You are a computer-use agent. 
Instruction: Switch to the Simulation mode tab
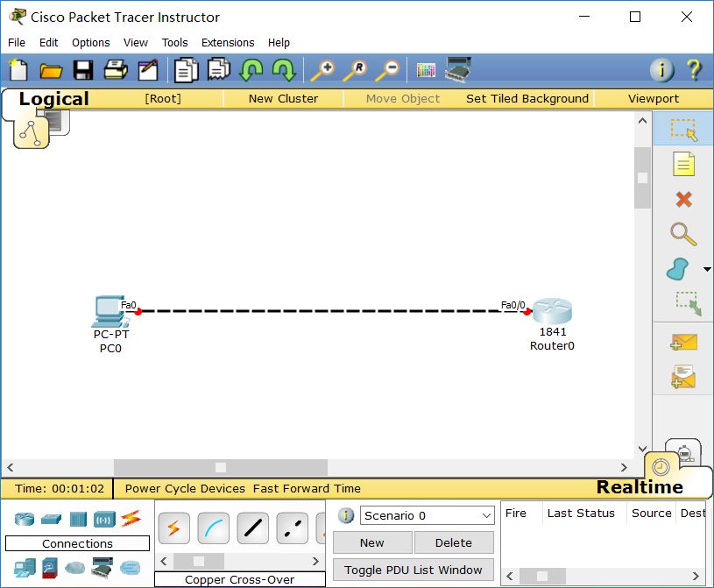coord(683,452)
